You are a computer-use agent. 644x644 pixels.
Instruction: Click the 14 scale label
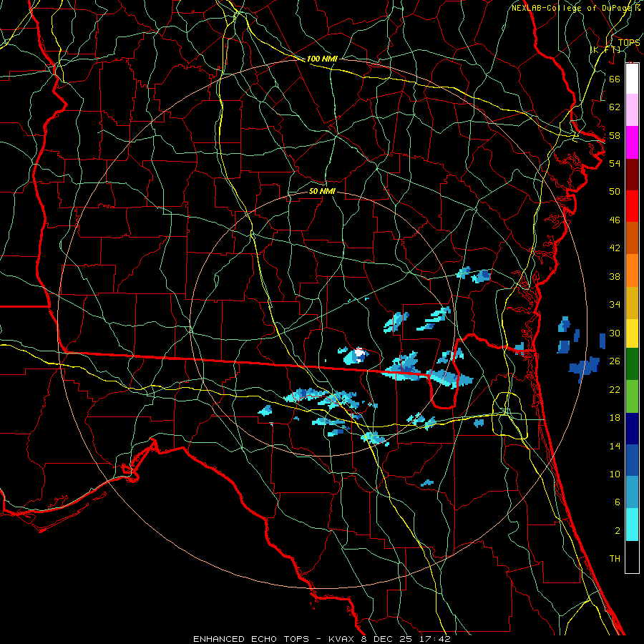tap(615, 446)
